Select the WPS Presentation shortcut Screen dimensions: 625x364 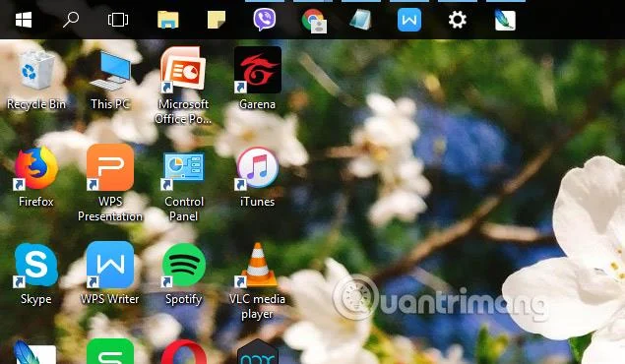(110, 167)
